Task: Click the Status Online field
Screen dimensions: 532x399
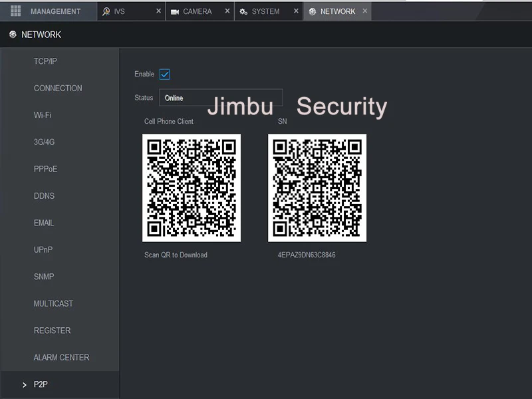Action: pyautogui.click(x=221, y=98)
